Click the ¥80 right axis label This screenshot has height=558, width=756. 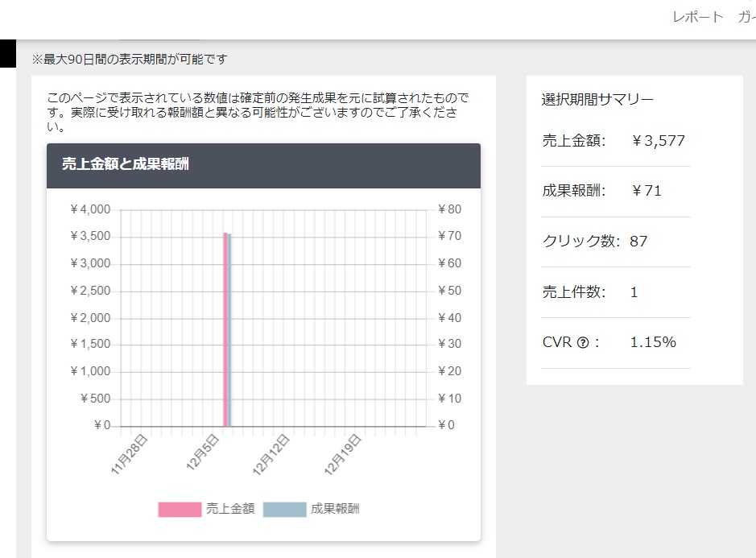pos(449,209)
